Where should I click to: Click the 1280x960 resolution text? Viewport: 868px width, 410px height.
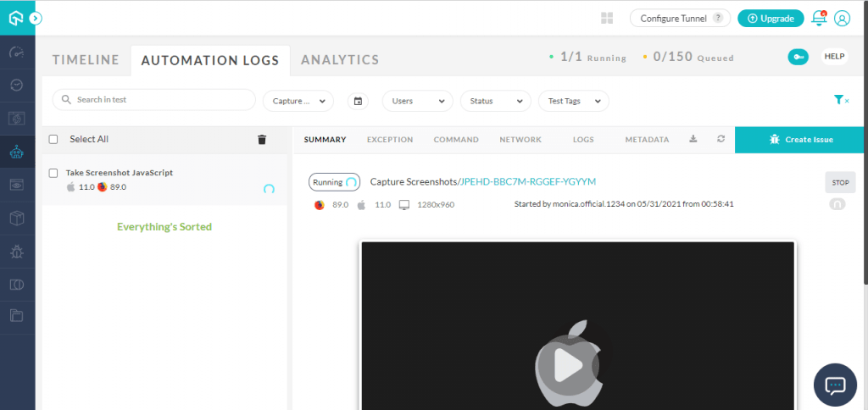click(x=436, y=205)
